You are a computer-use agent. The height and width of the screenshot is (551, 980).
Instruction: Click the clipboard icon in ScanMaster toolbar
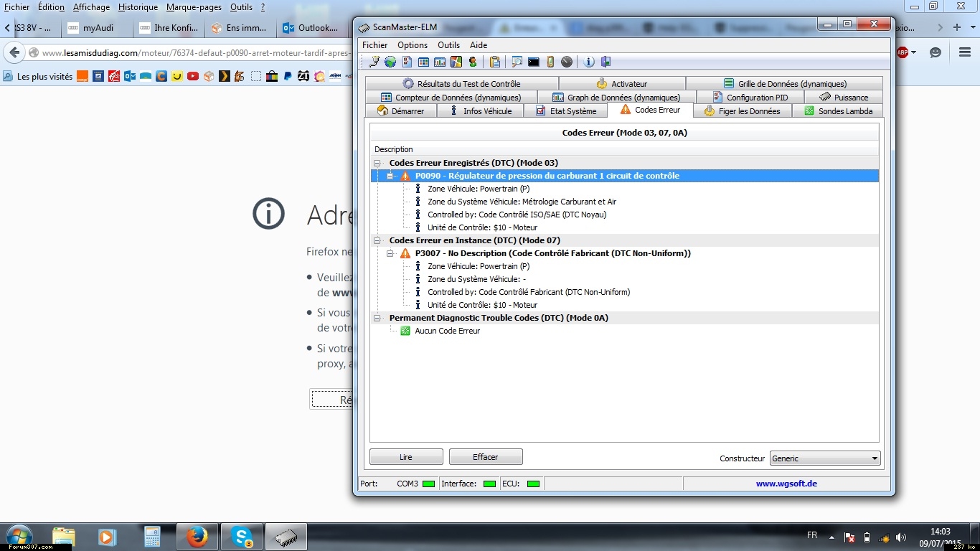point(494,62)
